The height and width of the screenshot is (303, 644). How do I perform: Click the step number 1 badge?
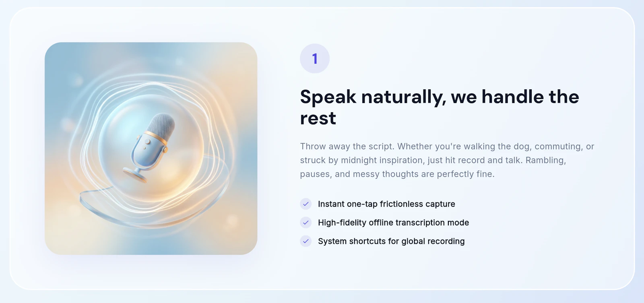[x=315, y=59]
